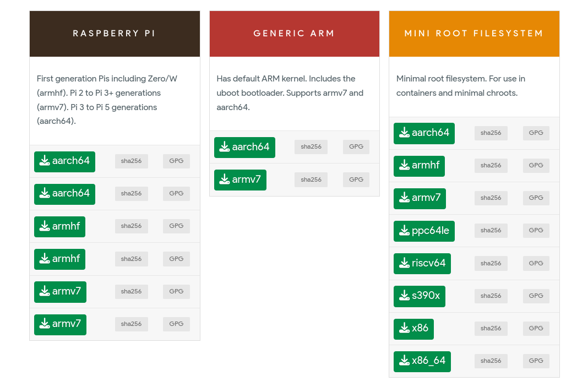This screenshot has width=588, height=392.
Task: Download the x86 mini root filesystem
Action: pos(413,329)
